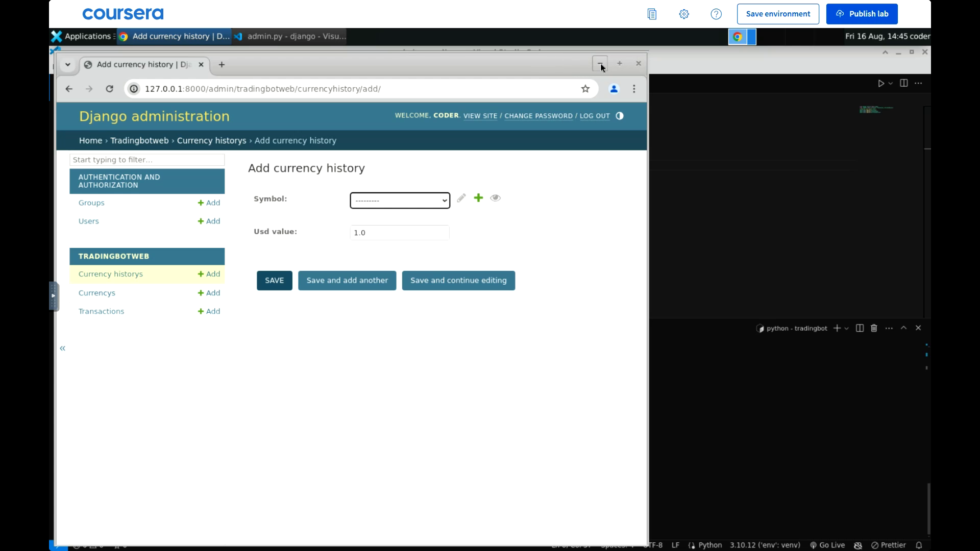Reload the browser page
980x551 pixels.
[x=109, y=89]
